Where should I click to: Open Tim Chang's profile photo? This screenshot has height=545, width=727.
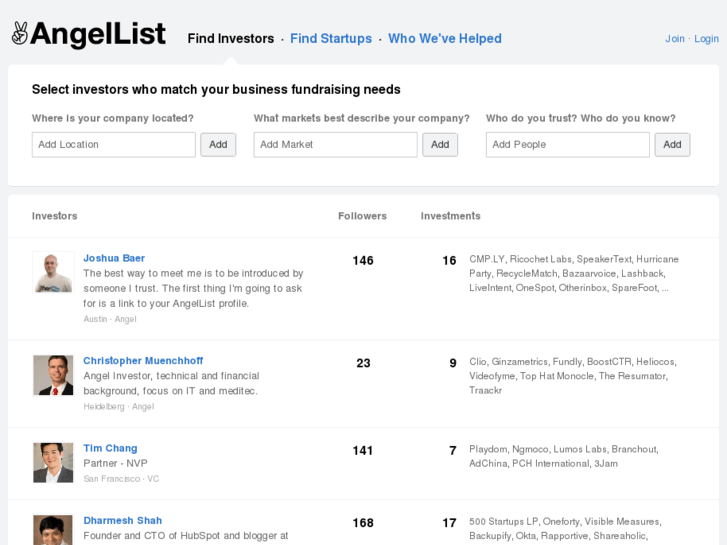(x=53, y=462)
